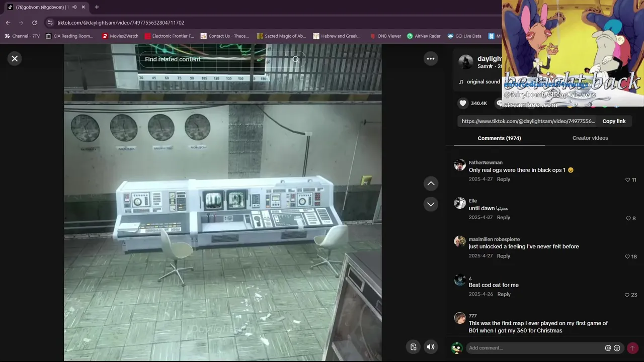
Task: Open maximilien robespierre's avatar
Action: pos(460,241)
